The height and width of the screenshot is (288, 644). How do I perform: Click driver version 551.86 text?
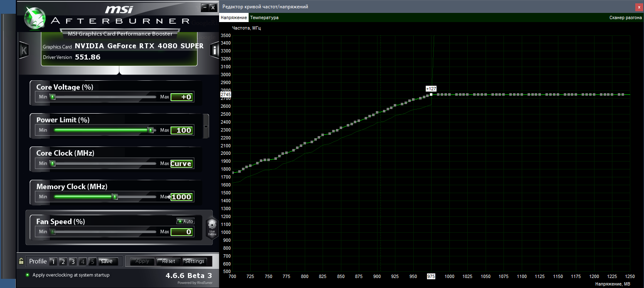(88, 57)
